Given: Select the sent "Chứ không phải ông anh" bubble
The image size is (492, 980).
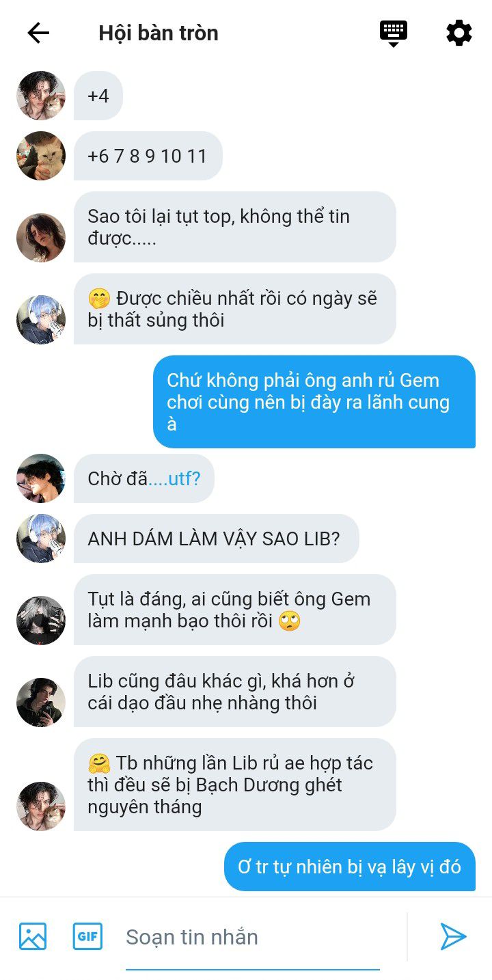Looking at the screenshot, I should click(x=314, y=402).
